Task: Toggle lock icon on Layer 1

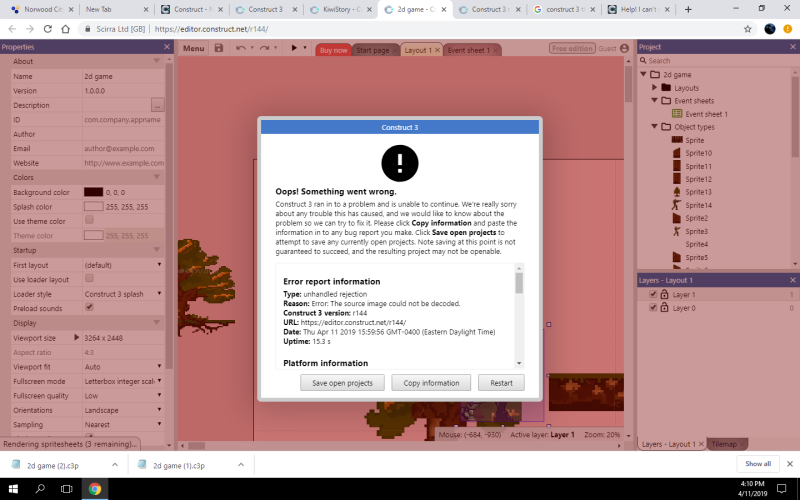Action: click(x=664, y=294)
